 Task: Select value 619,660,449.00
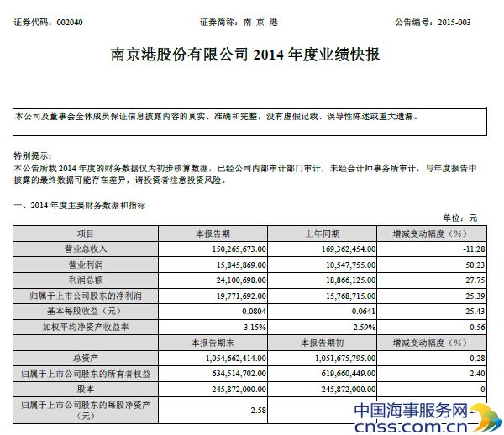[349, 374]
